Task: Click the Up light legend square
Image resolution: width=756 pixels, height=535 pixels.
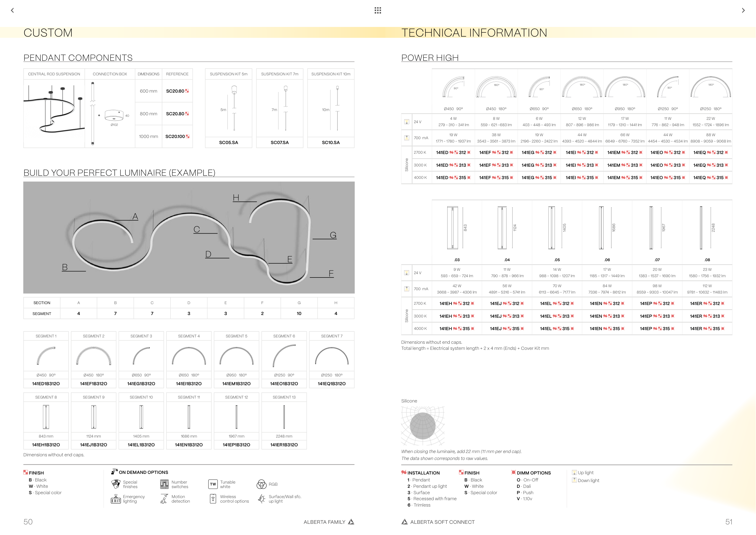Action: pyautogui.click(x=574, y=472)
